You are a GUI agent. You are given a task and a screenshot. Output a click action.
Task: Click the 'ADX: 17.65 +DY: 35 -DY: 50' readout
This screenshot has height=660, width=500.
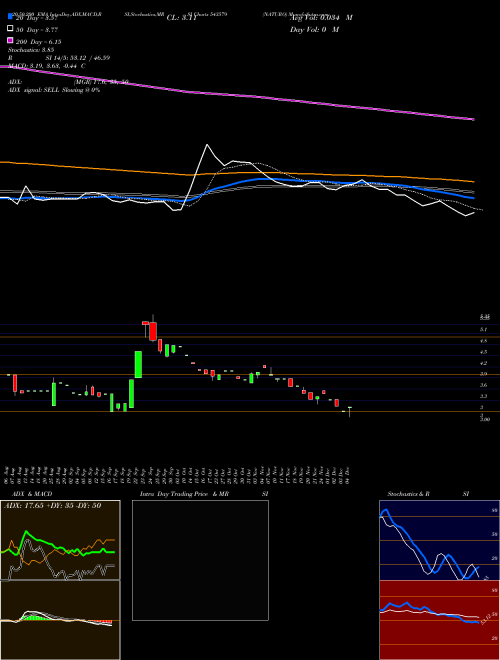coord(53,505)
